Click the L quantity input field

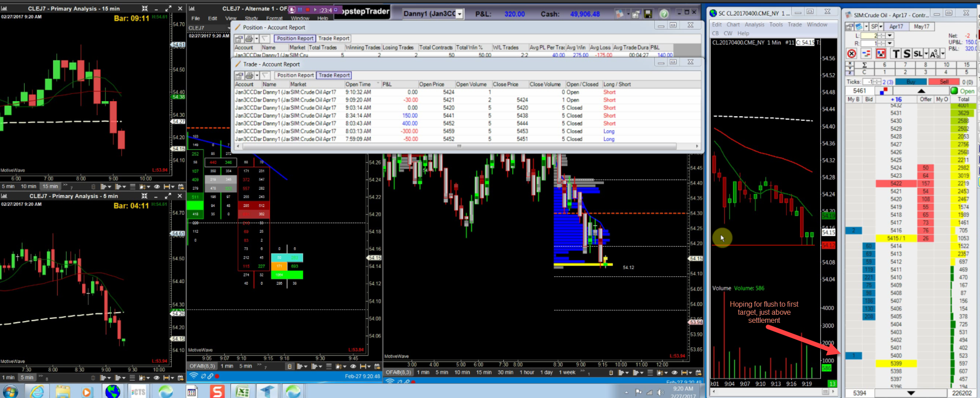click(869, 35)
